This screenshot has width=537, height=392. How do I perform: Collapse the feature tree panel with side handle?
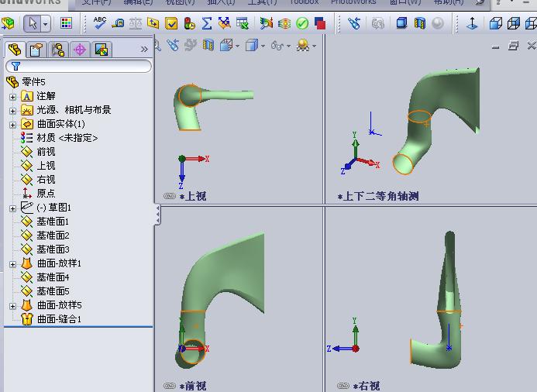point(157,215)
